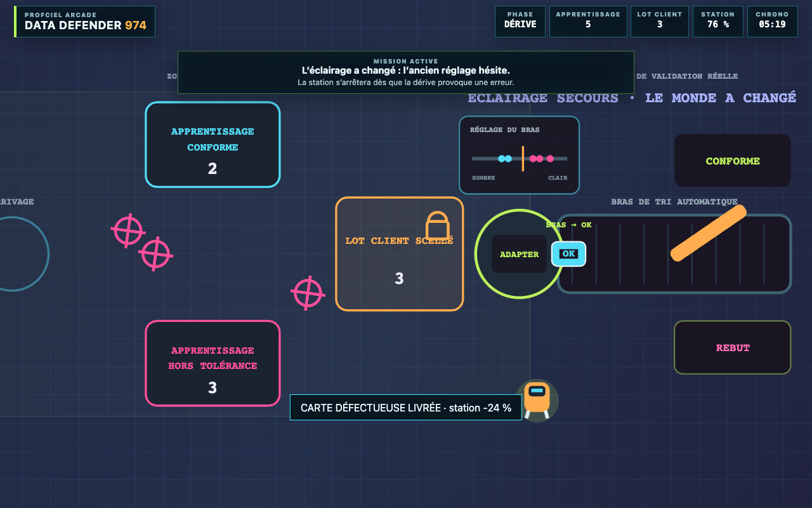Click the partial Arrivage circle at left edge
812x508 pixels.
pyautogui.click(x=24, y=254)
